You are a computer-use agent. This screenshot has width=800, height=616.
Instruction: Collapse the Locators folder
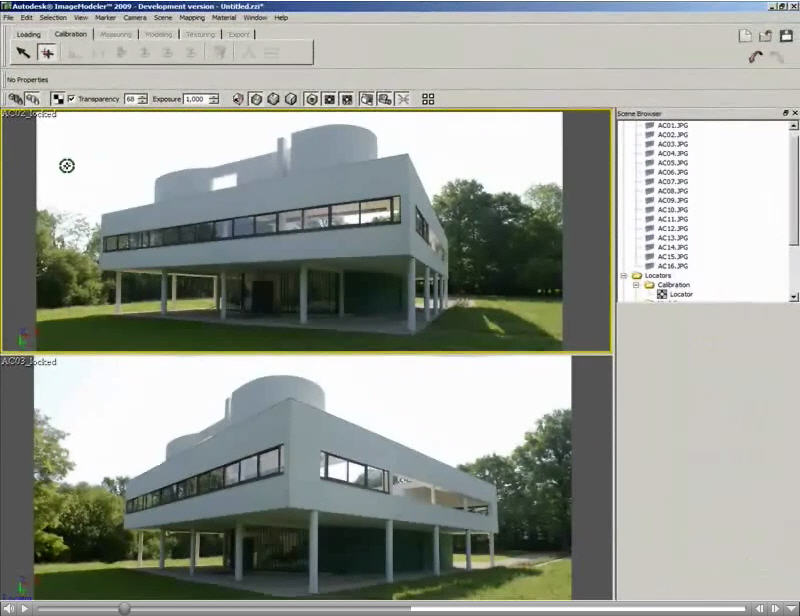click(x=623, y=275)
